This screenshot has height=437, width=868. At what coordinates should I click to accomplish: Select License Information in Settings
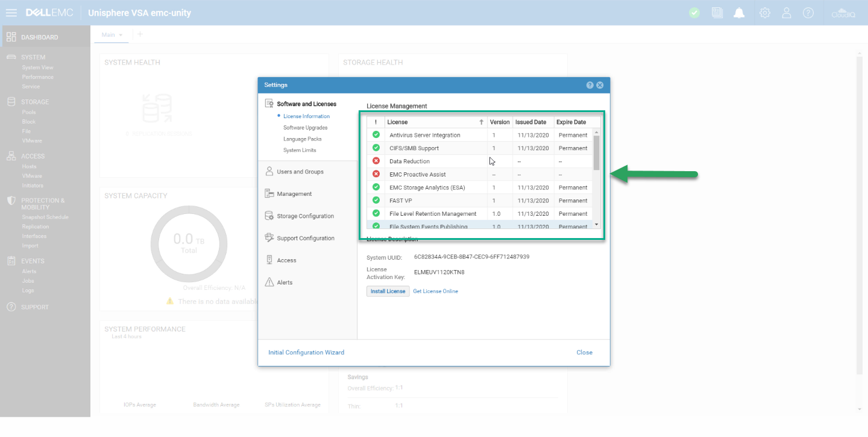pos(306,116)
